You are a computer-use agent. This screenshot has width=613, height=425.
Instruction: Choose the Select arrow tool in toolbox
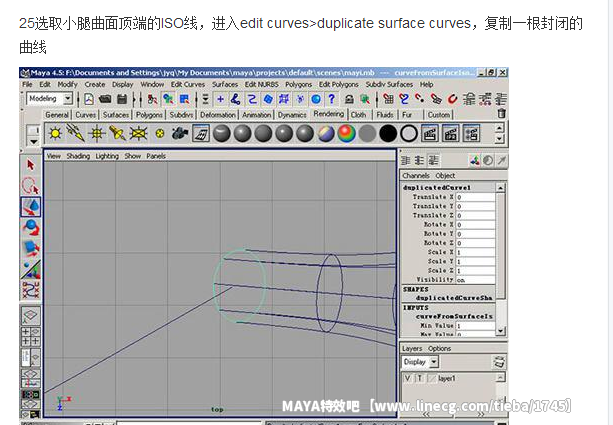coord(30,165)
